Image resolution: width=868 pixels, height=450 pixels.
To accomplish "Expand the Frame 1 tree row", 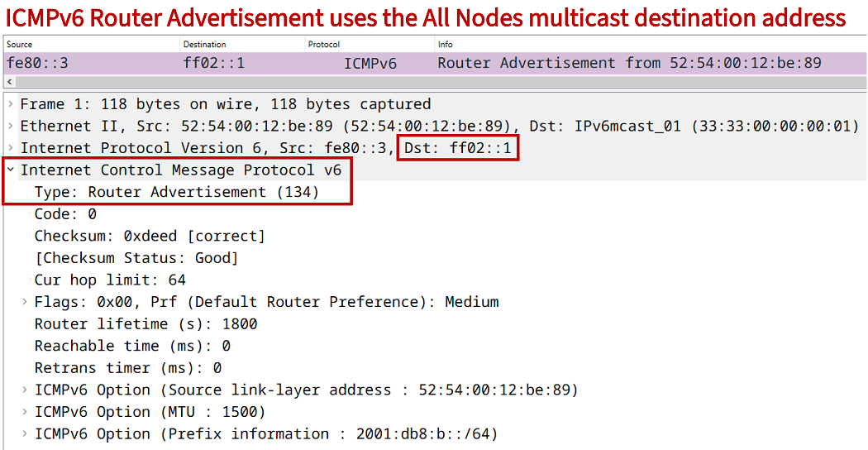I will (10, 104).
